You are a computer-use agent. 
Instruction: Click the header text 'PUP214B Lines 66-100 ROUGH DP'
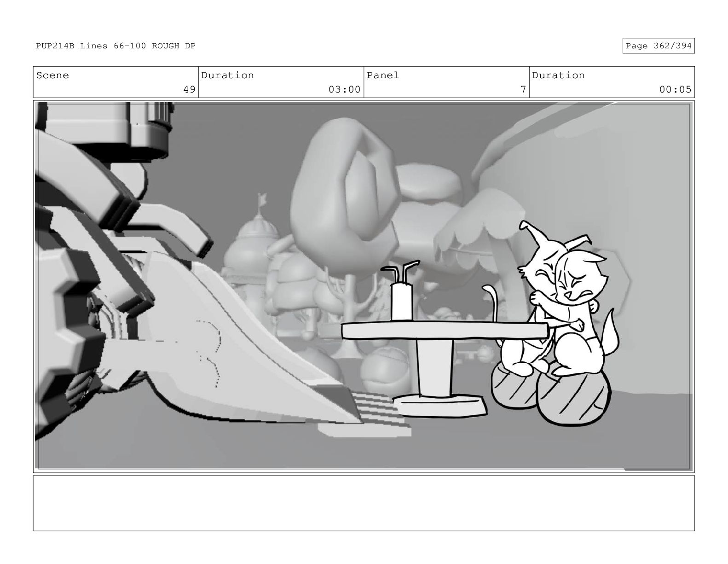click(x=116, y=46)
